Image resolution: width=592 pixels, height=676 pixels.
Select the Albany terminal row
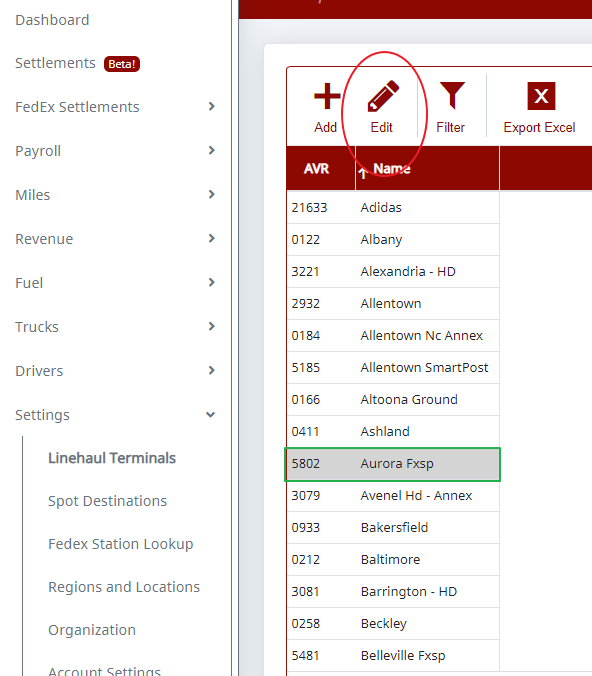click(393, 239)
